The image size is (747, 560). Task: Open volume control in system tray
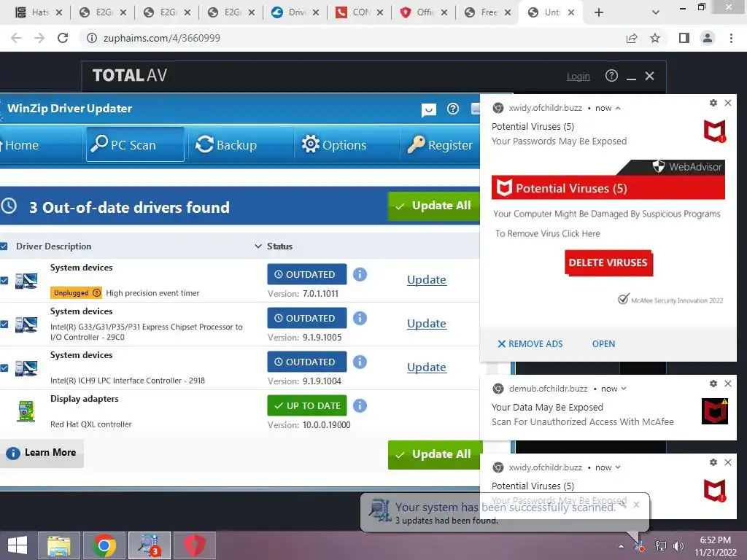(x=678, y=546)
